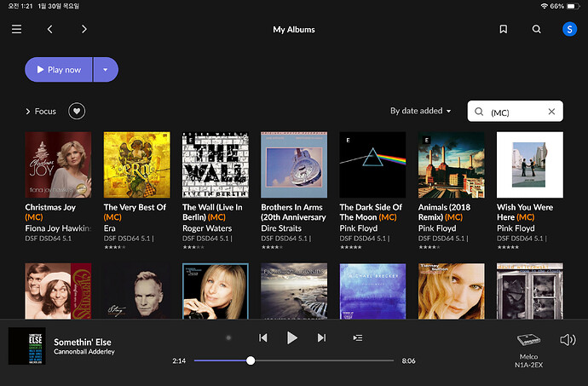Click Wish You Were Here title text
The image size is (588, 386).
coord(525,212)
